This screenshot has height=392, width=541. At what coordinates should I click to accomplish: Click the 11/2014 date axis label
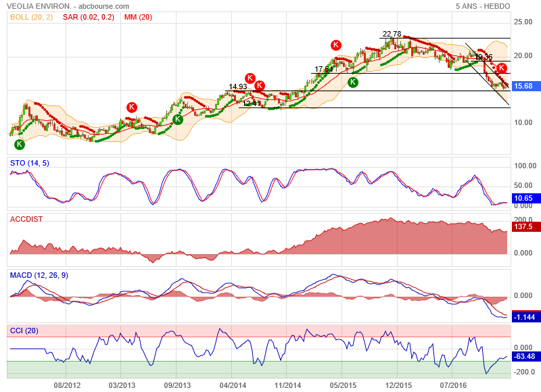click(287, 385)
